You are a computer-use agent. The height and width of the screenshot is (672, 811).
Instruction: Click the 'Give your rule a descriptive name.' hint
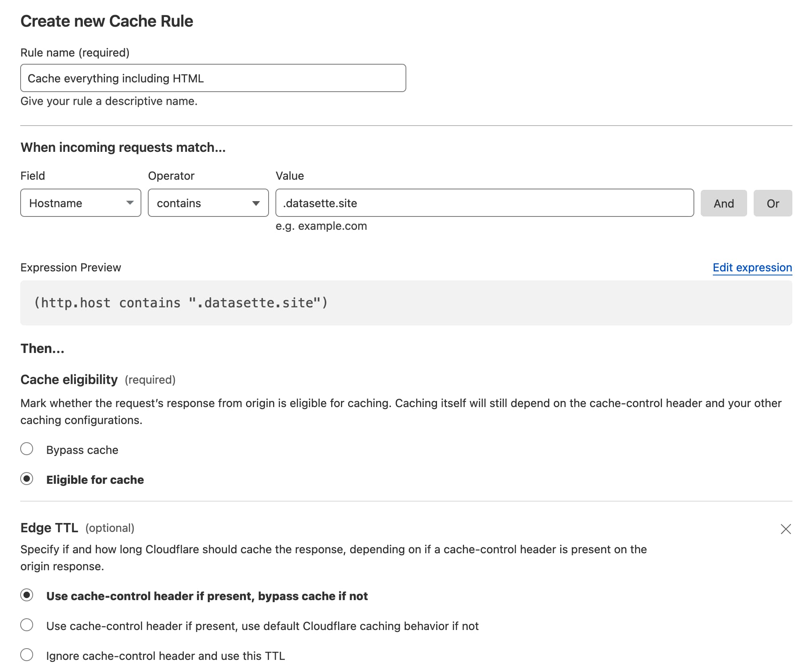(x=109, y=101)
